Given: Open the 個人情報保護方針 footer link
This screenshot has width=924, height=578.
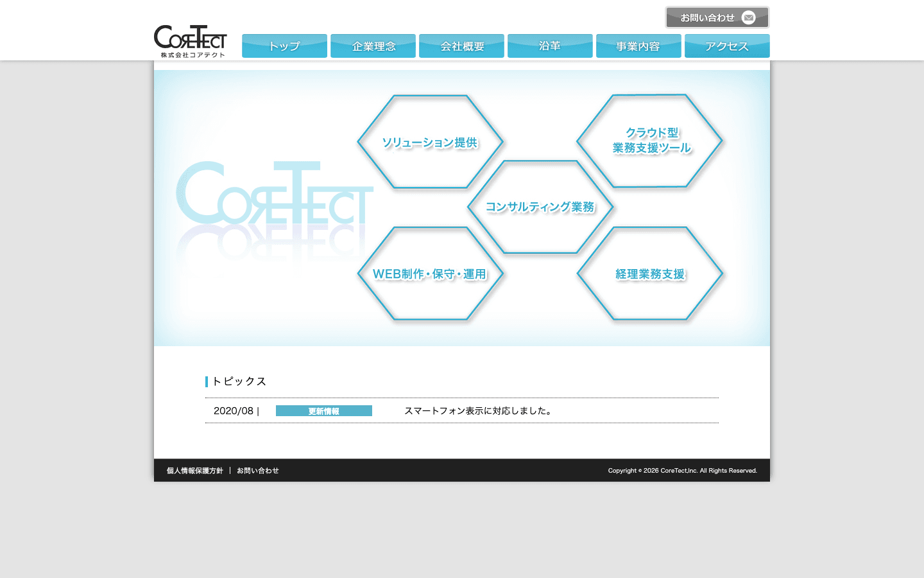Looking at the screenshot, I should [x=195, y=471].
